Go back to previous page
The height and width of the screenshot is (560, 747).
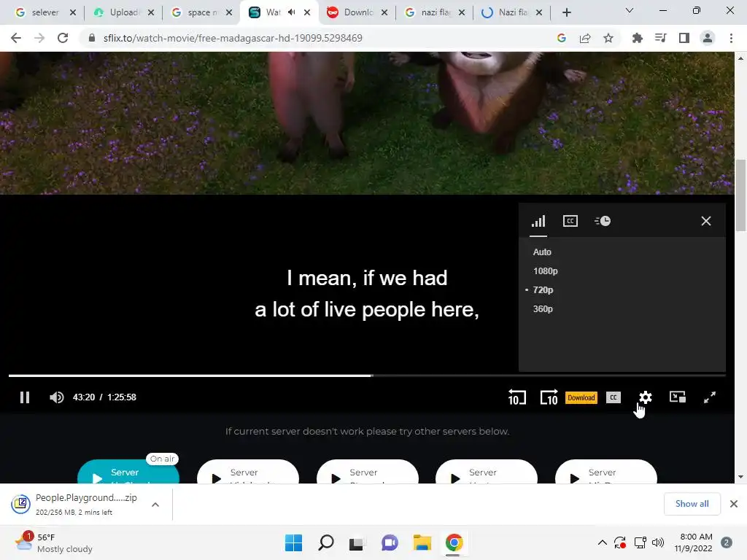click(16, 38)
